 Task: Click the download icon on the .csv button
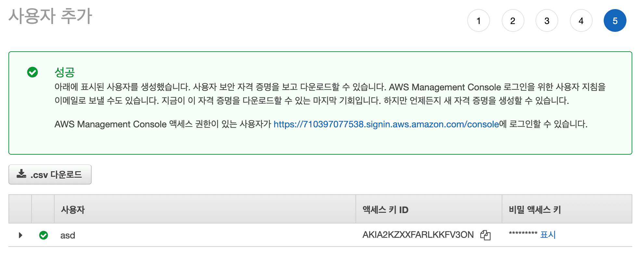click(21, 174)
